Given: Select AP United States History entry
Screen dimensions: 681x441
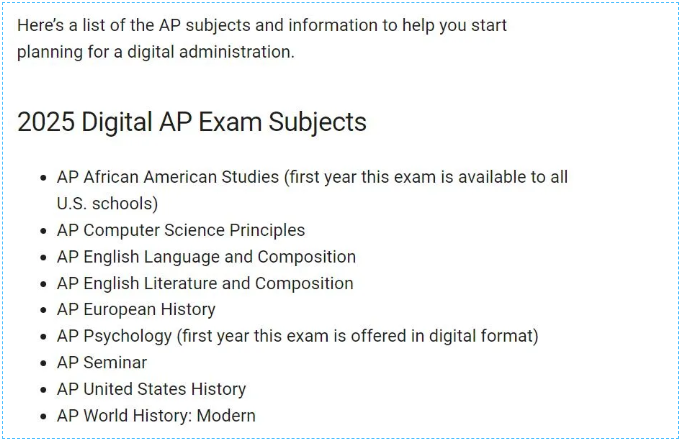Looking at the screenshot, I should pos(151,389).
